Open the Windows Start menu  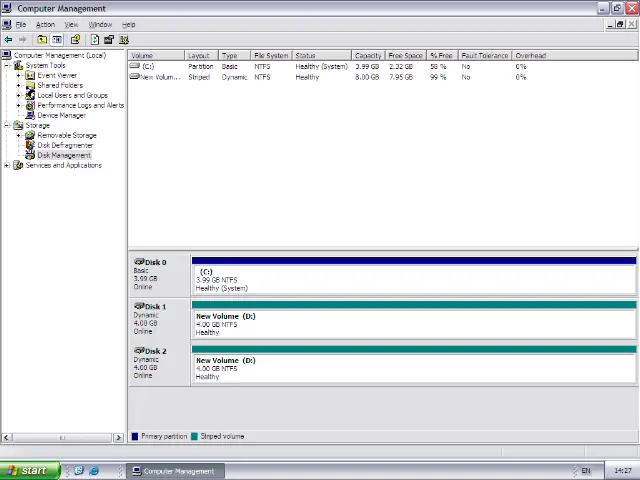tap(30, 471)
